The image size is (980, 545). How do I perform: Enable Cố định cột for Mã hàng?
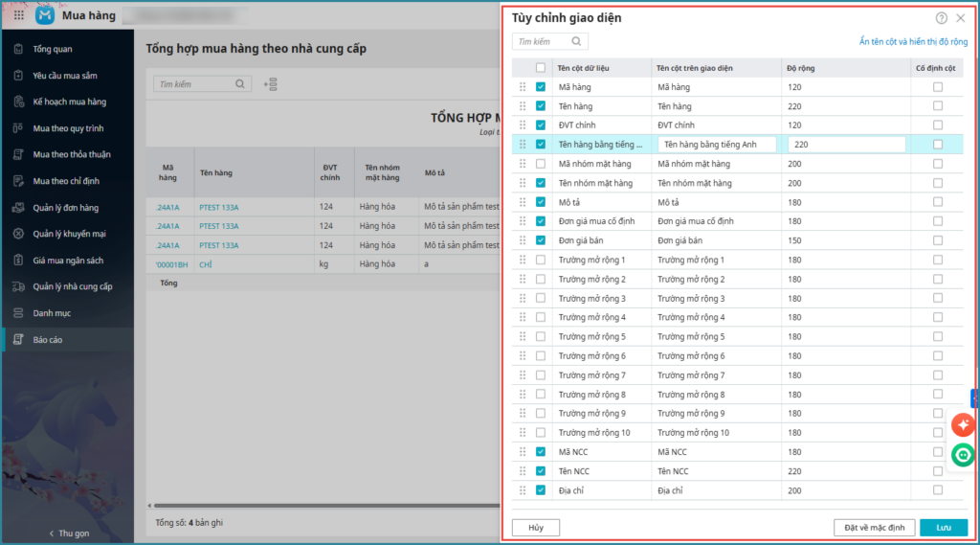pyautogui.click(x=938, y=87)
